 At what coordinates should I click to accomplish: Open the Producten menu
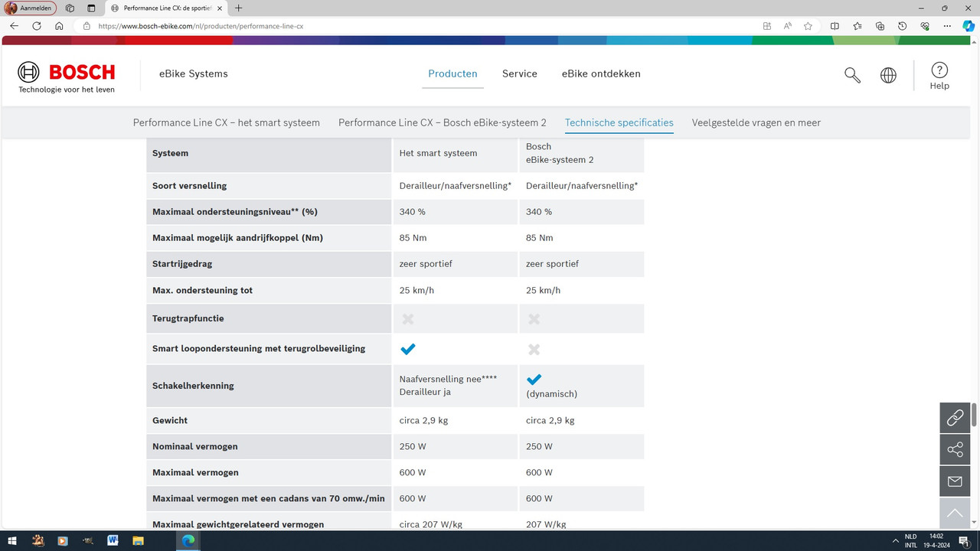(452, 74)
